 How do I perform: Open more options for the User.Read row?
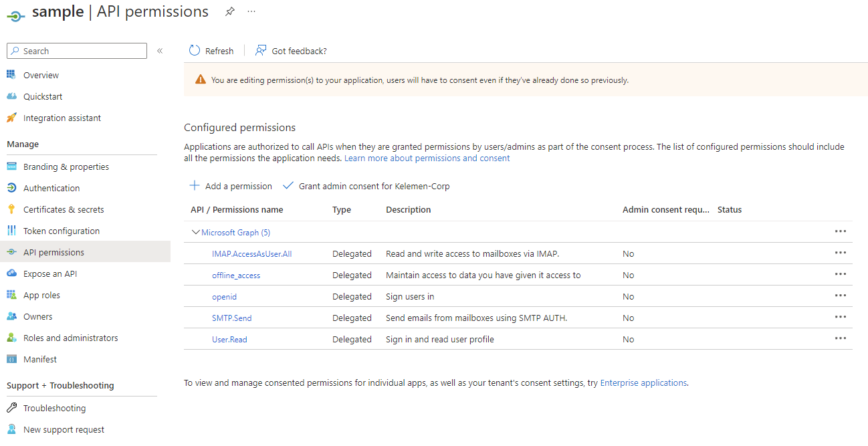point(841,338)
